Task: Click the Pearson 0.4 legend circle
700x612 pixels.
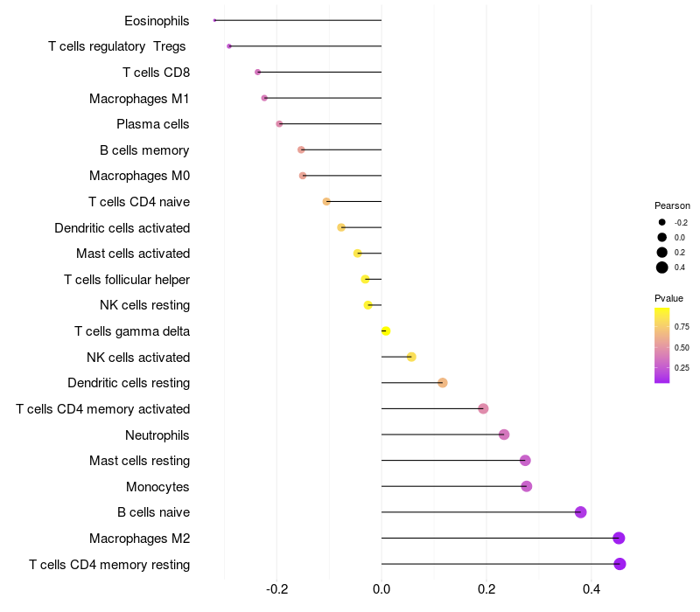Action: click(662, 268)
